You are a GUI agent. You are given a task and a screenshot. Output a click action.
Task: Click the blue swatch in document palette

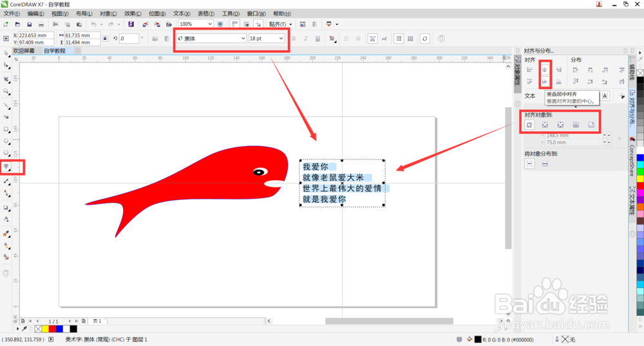[59, 329]
